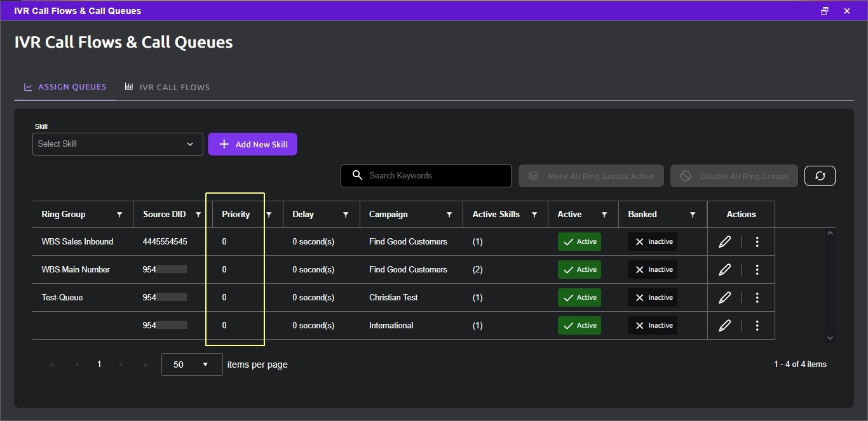The image size is (868, 421).
Task: Click the table scrollbar up arrow
Action: [x=830, y=234]
